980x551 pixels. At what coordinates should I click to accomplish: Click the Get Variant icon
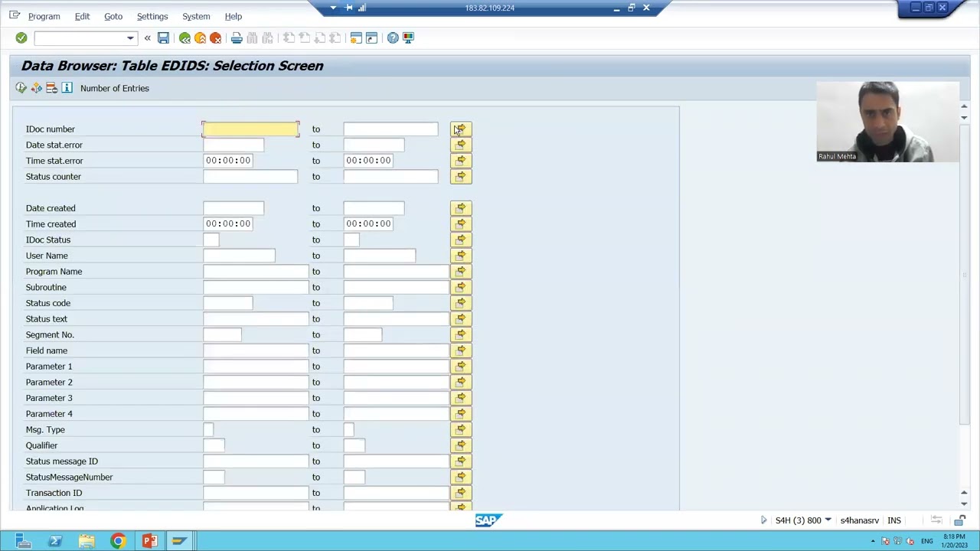pos(36,88)
